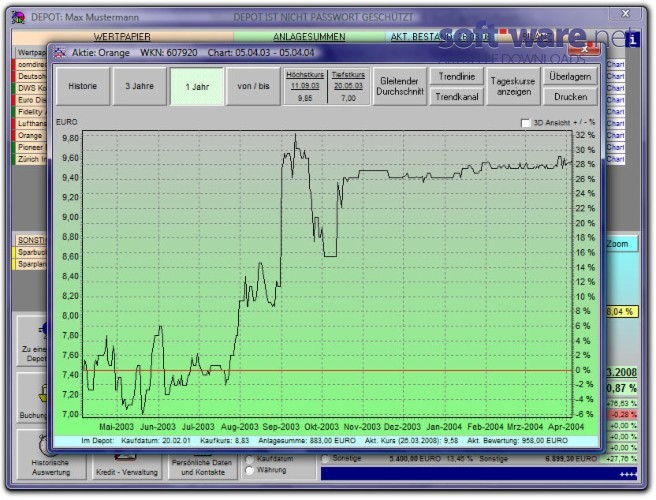The width and height of the screenshot is (656, 500).
Task: Select the Sonstige radio button
Action: point(325,459)
